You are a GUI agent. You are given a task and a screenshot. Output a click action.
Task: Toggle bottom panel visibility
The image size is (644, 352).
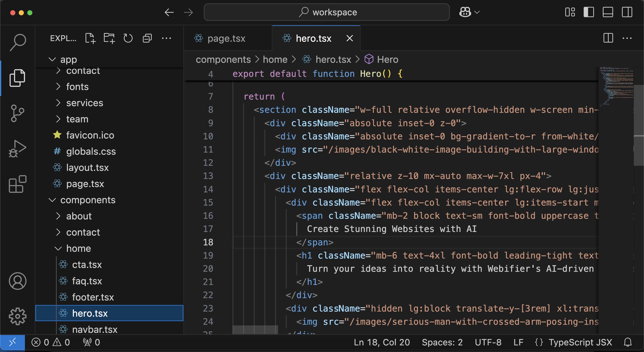point(608,12)
